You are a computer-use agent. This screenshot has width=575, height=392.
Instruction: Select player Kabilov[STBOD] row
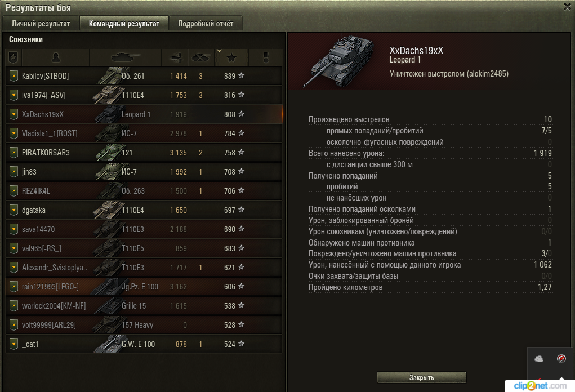tap(144, 76)
